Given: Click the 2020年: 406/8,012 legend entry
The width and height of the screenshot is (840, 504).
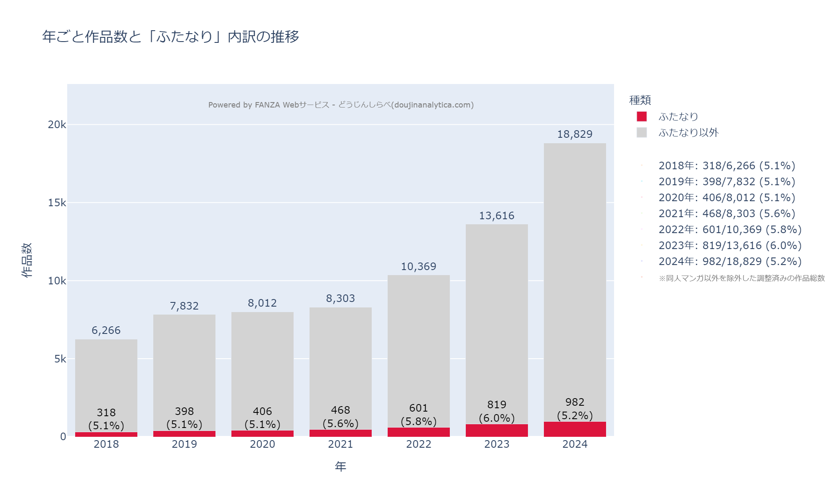Looking at the screenshot, I should pos(727,197).
